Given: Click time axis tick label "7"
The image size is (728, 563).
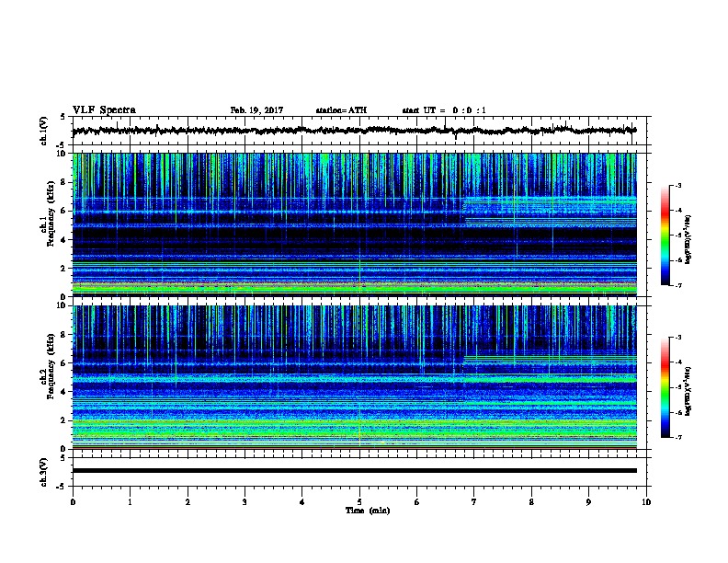Looking at the screenshot, I should click(474, 502).
